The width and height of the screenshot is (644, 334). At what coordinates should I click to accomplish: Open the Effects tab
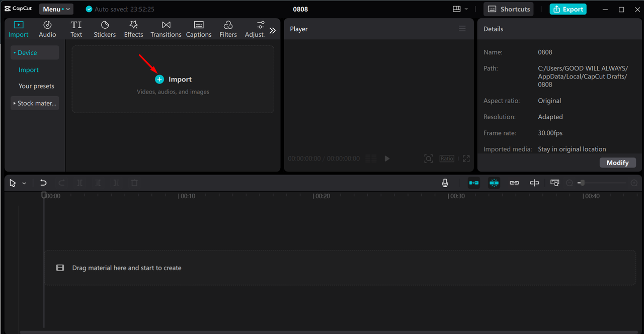click(x=133, y=29)
